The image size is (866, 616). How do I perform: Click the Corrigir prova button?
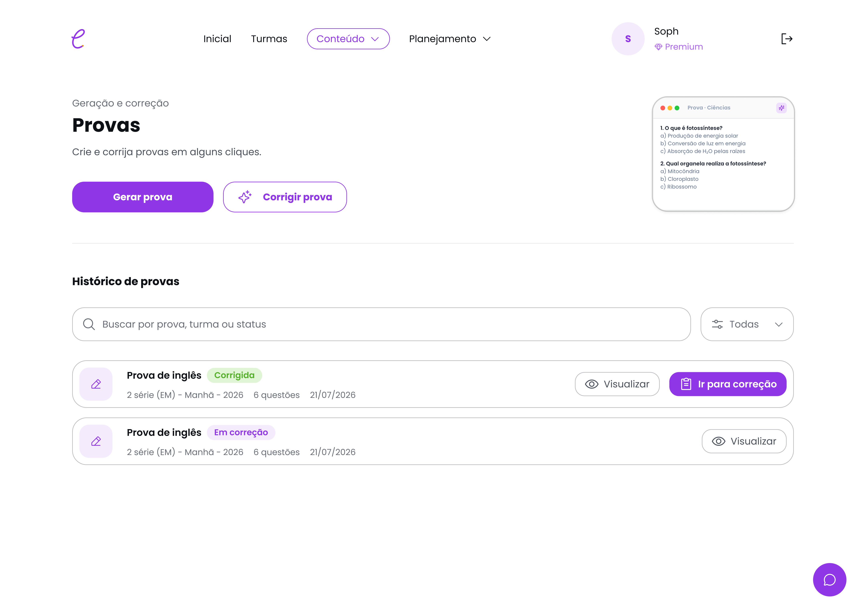click(285, 197)
